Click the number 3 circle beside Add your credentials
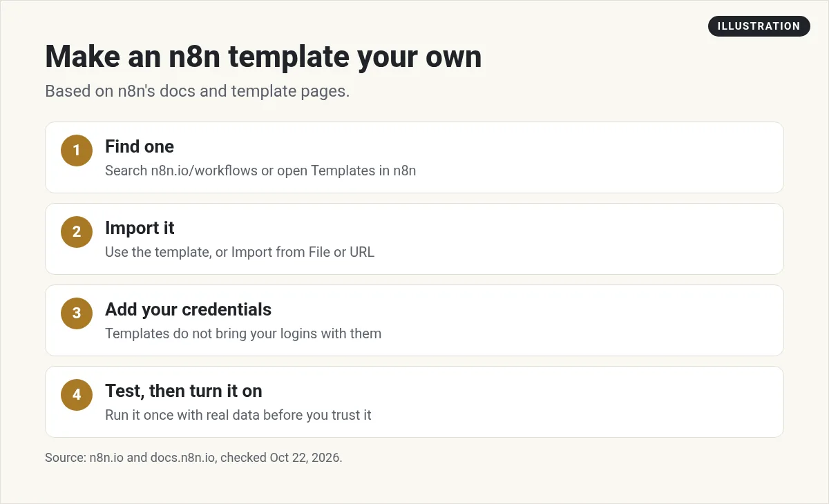 click(77, 313)
